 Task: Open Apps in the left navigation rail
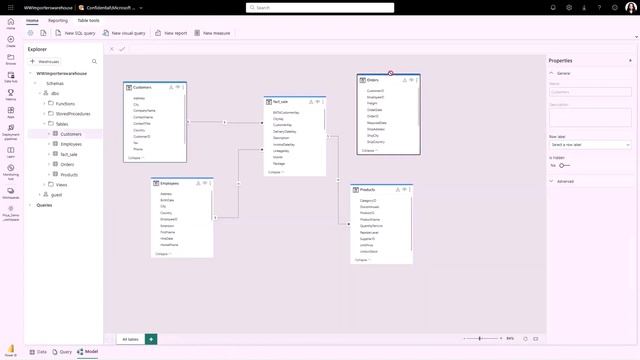click(x=11, y=112)
